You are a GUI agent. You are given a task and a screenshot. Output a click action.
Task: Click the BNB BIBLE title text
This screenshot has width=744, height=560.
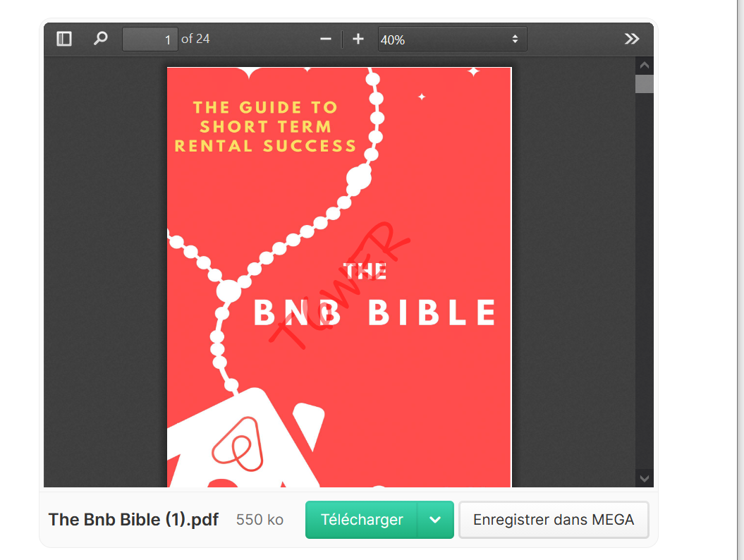375,312
